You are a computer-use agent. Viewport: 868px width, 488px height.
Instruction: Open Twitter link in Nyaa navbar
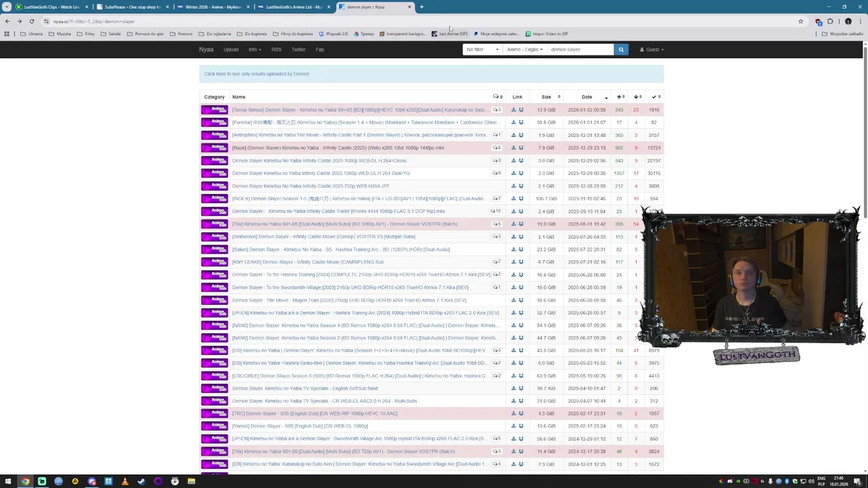(x=298, y=49)
